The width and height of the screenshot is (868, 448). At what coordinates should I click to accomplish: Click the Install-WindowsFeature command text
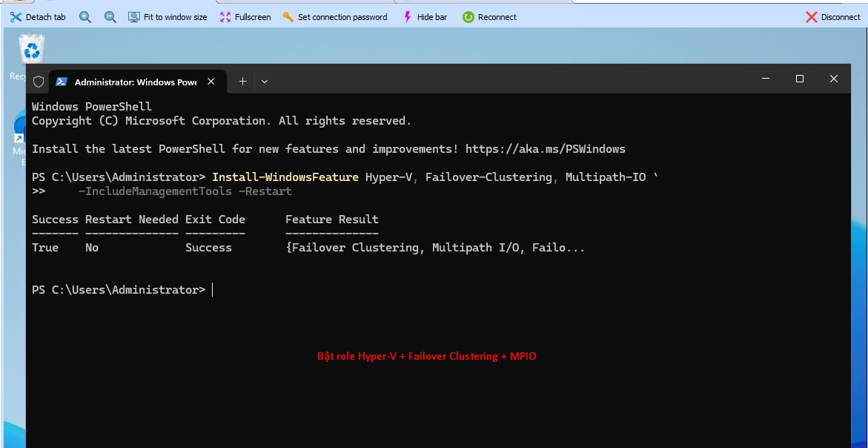click(285, 177)
